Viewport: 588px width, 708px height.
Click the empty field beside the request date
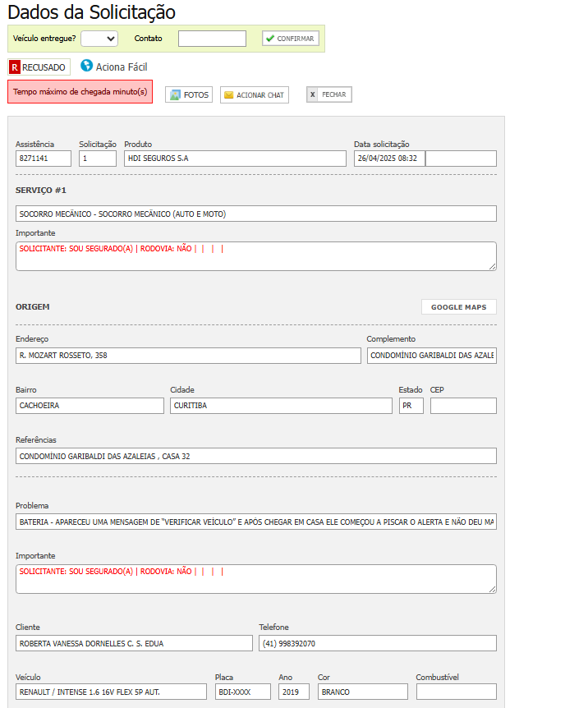click(461, 159)
